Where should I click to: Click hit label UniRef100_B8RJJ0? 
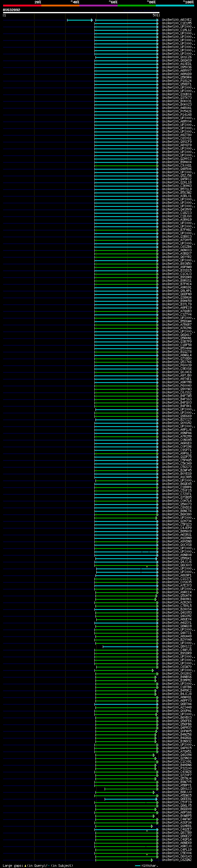pos(177,792)
